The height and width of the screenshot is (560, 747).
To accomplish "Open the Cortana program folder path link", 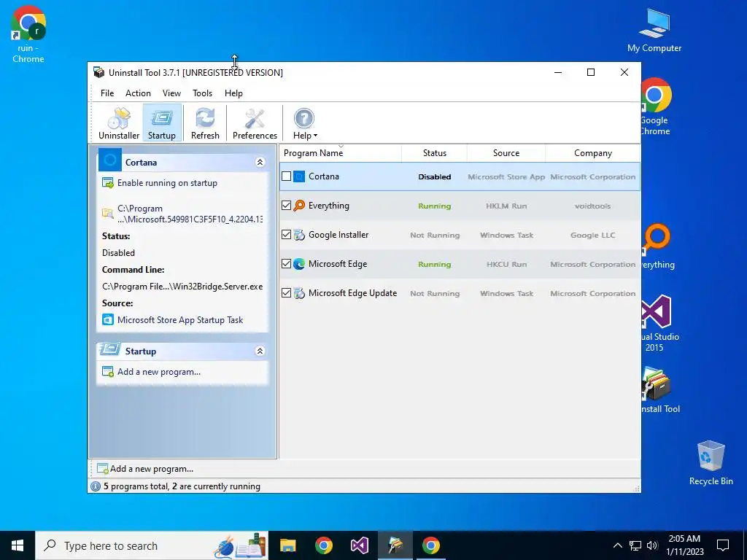I will 190,214.
